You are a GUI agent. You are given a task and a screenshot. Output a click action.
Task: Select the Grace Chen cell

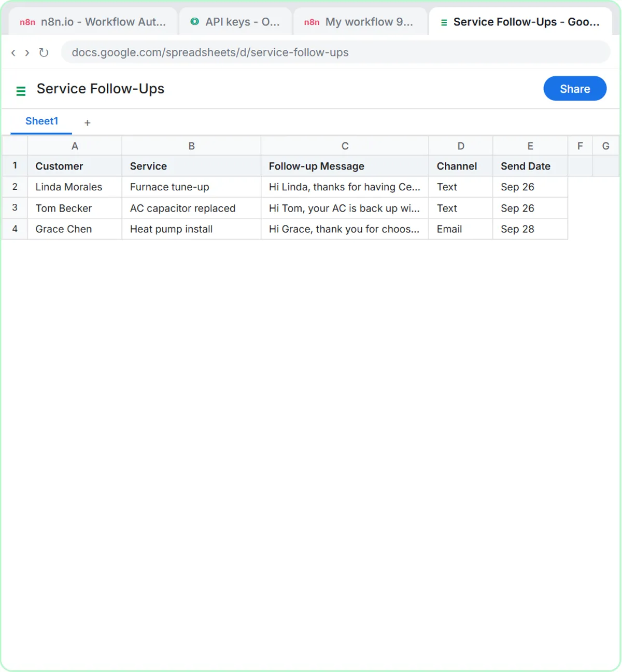pos(75,229)
